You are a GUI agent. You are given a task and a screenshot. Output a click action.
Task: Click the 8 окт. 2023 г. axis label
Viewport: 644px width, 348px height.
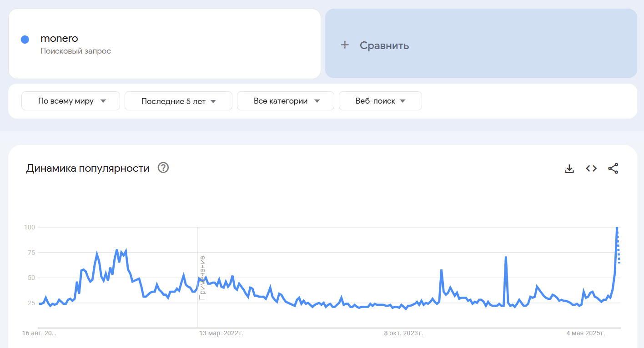click(x=404, y=333)
